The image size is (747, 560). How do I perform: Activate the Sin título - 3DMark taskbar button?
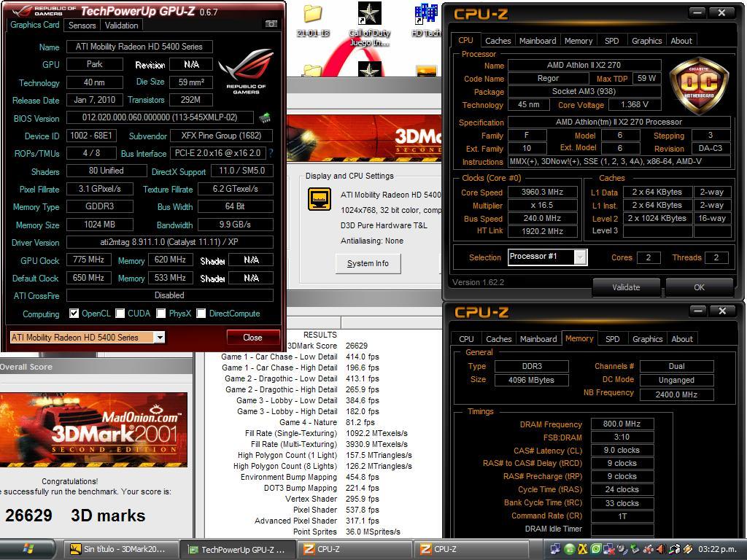pyautogui.click(x=121, y=550)
